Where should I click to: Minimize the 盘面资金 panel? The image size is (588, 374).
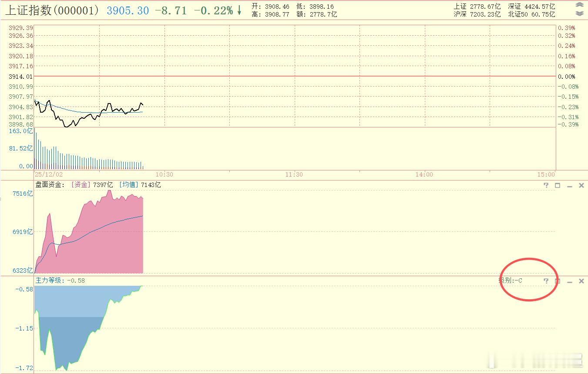click(569, 186)
